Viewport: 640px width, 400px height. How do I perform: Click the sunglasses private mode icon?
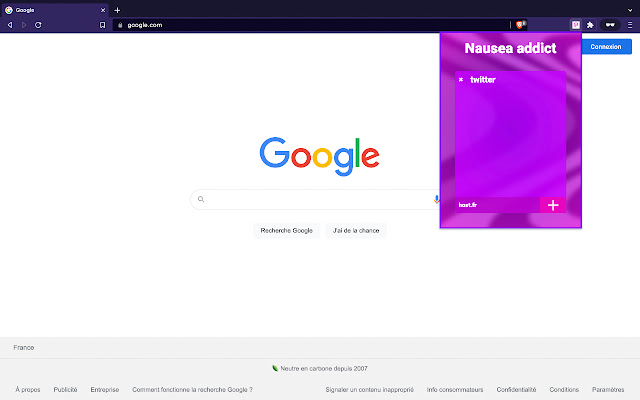tap(610, 25)
